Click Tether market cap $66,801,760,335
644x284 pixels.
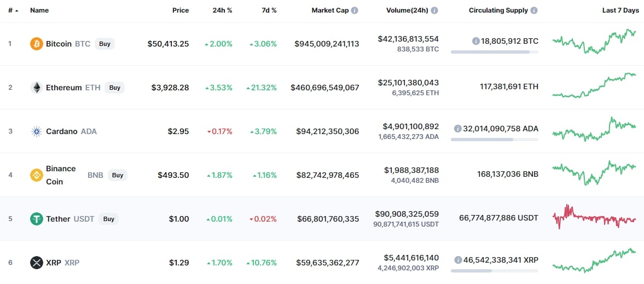pos(328,219)
